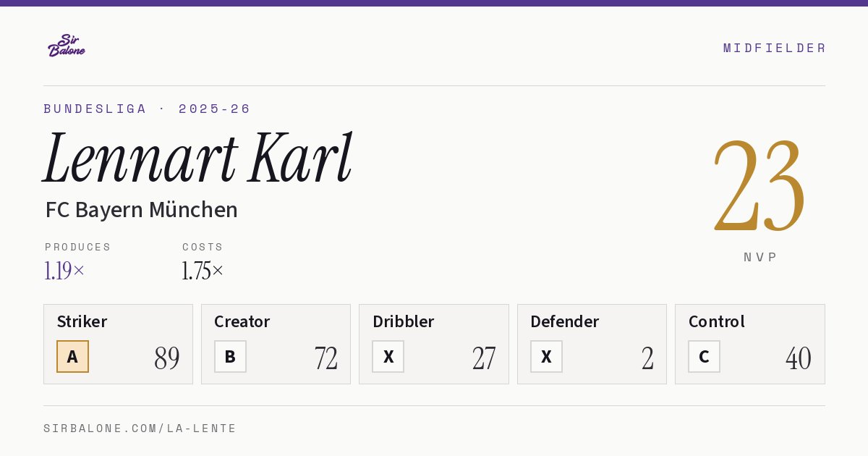The width and height of the screenshot is (868, 456).
Task: Click the PRODUCES label
Action: (x=78, y=247)
